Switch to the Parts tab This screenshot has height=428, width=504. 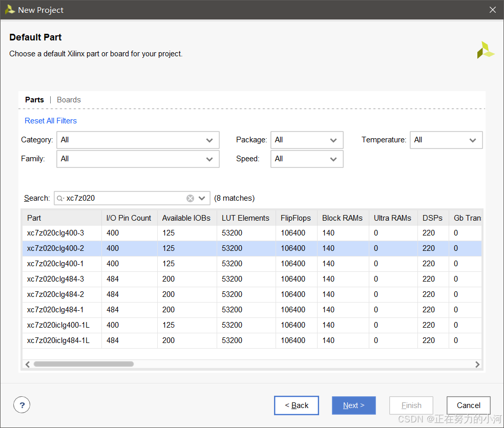(34, 100)
